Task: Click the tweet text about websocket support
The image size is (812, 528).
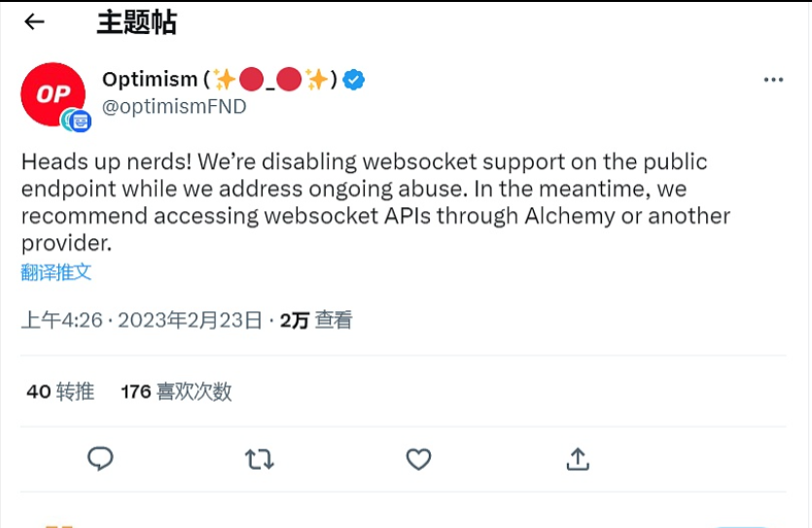Action: 374,201
